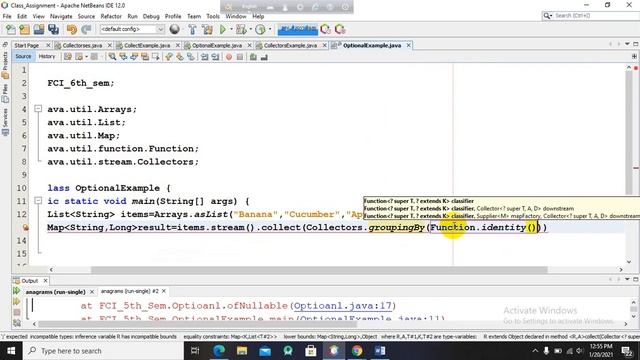The width and height of the screenshot is (640, 360).
Task: Click the Find Previous Occurrence icon
Action: (123, 57)
